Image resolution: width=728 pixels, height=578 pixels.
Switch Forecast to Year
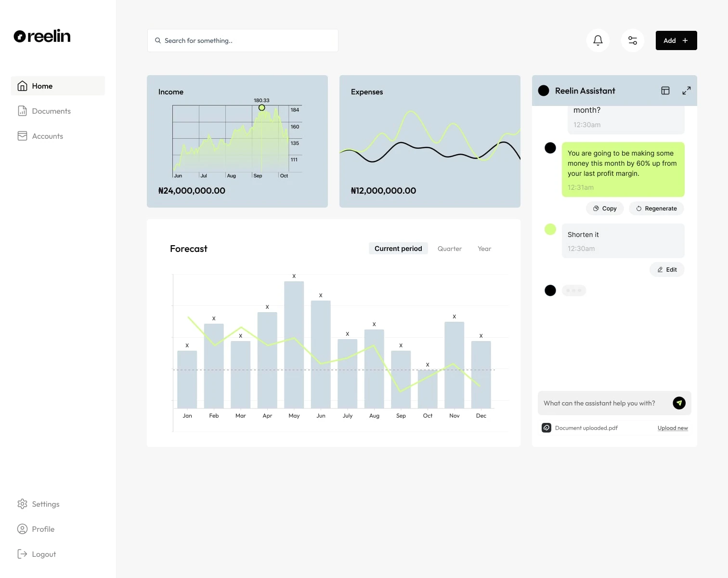(484, 249)
